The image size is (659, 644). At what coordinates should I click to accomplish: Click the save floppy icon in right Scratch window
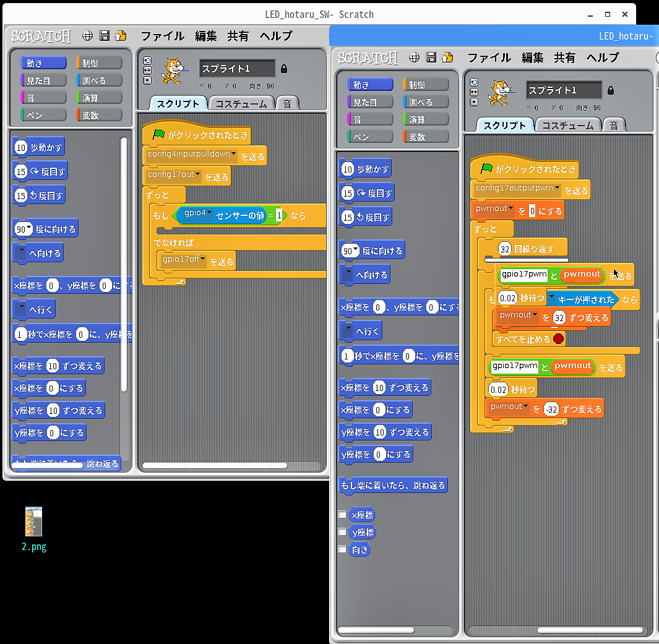pos(431,57)
